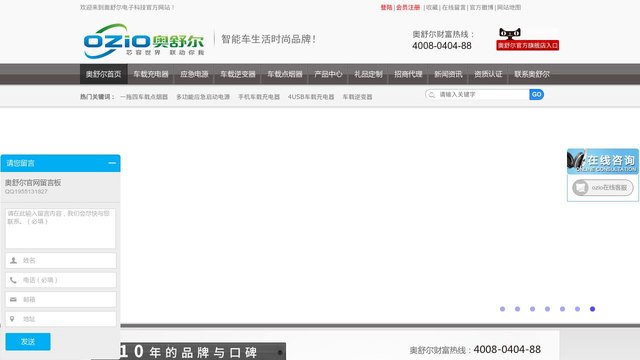
Task: Open ozio在线客服 chat button
Action: tap(602, 188)
